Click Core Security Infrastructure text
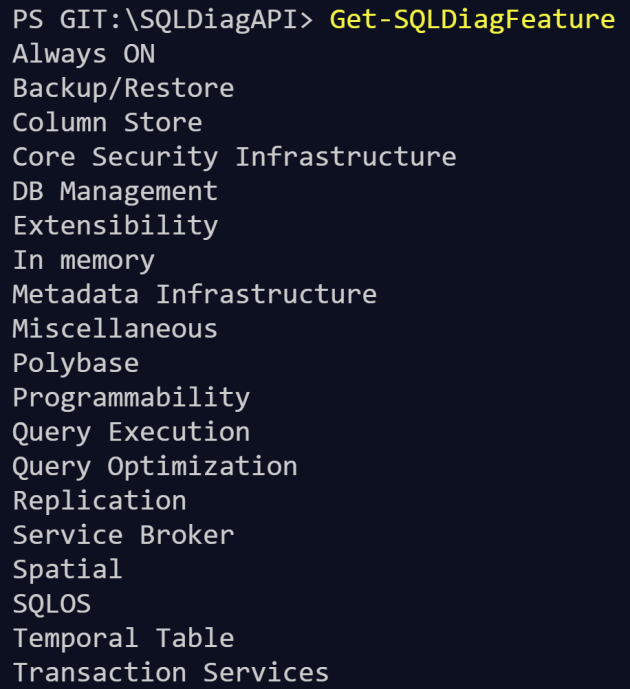630x689 pixels. [234, 157]
